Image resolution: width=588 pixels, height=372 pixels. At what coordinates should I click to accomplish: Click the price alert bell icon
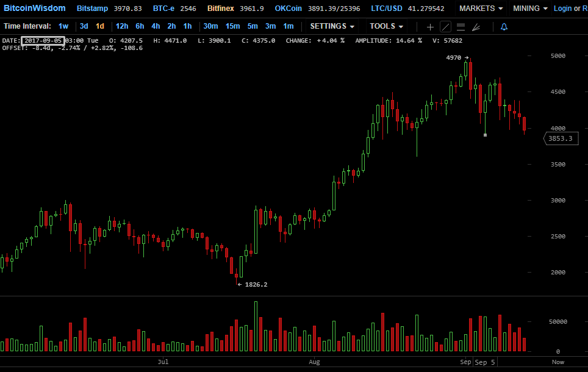504,27
